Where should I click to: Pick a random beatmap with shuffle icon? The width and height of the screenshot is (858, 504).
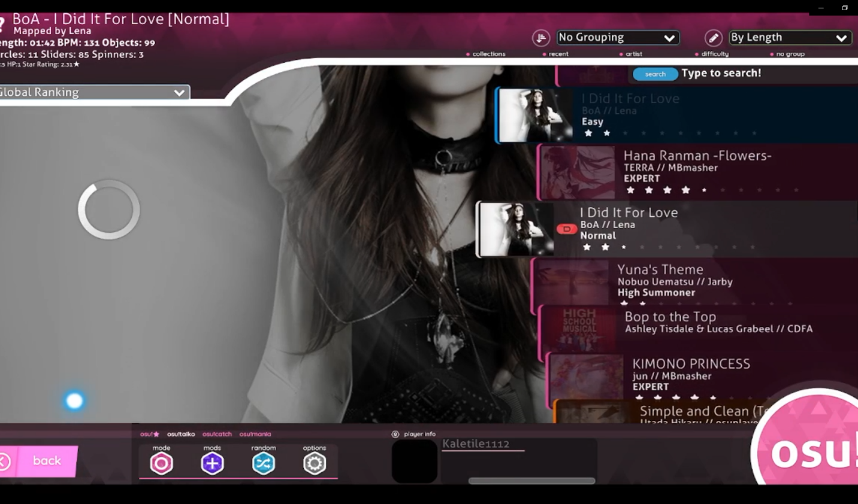264,463
